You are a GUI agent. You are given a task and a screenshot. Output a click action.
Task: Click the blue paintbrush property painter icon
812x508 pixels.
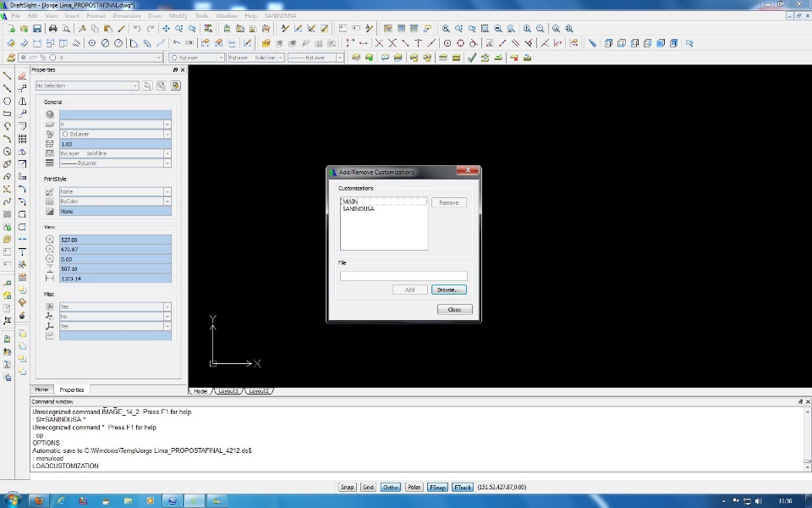[x=592, y=43]
